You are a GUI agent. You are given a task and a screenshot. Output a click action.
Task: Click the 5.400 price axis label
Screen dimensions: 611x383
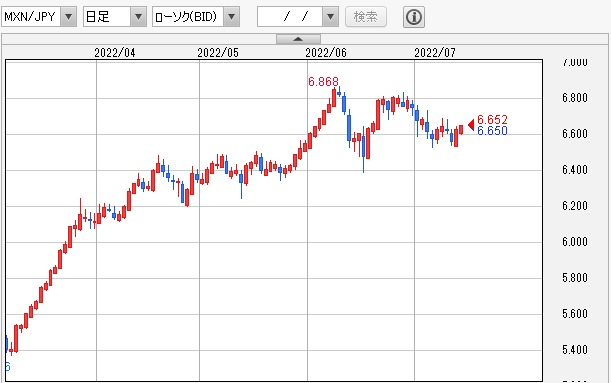click(x=575, y=350)
